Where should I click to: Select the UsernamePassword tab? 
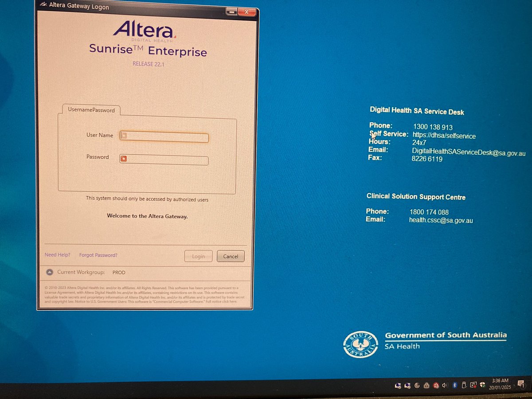pyautogui.click(x=91, y=110)
